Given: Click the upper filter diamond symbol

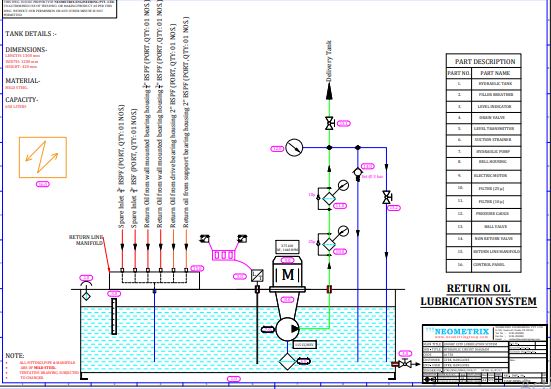Looking at the screenshot, I should [329, 198].
